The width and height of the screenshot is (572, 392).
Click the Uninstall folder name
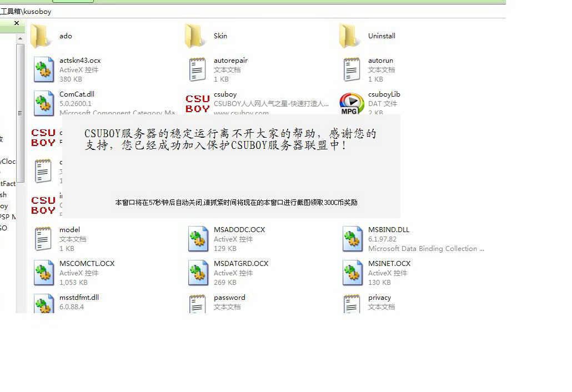[x=382, y=36]
